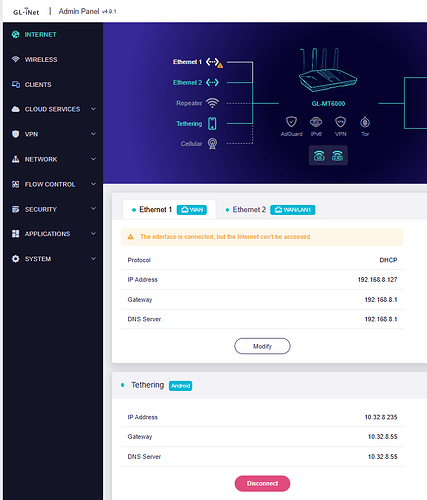Click the network icon beside NETWORK
Viewport: 427px width, 500px height.
[x=15, y=159]
